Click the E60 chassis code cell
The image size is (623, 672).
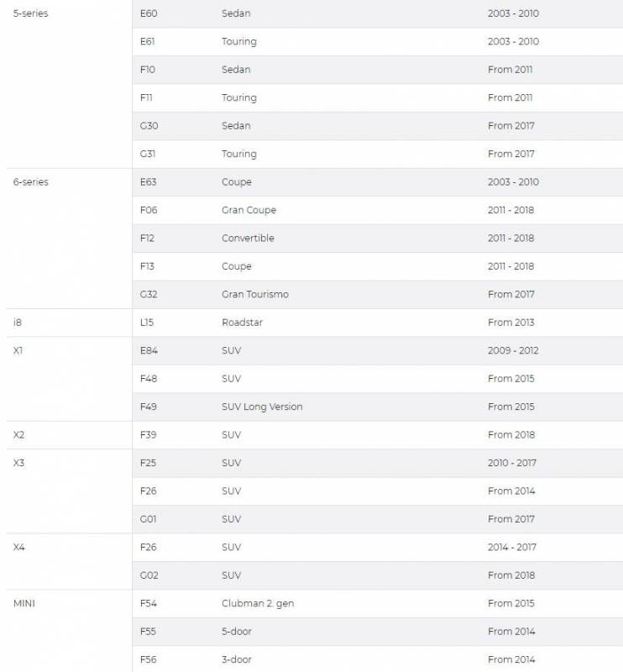point(149,13)
